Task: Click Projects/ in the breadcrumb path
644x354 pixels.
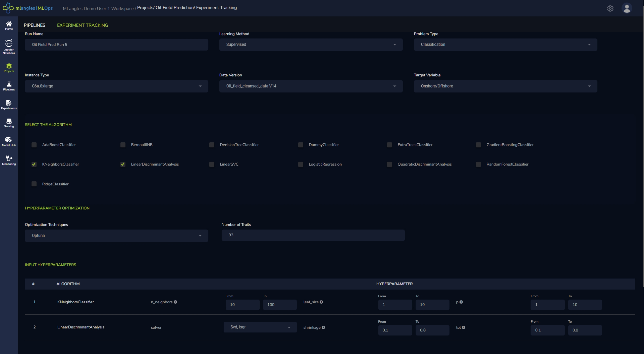Action: (146, 7)
